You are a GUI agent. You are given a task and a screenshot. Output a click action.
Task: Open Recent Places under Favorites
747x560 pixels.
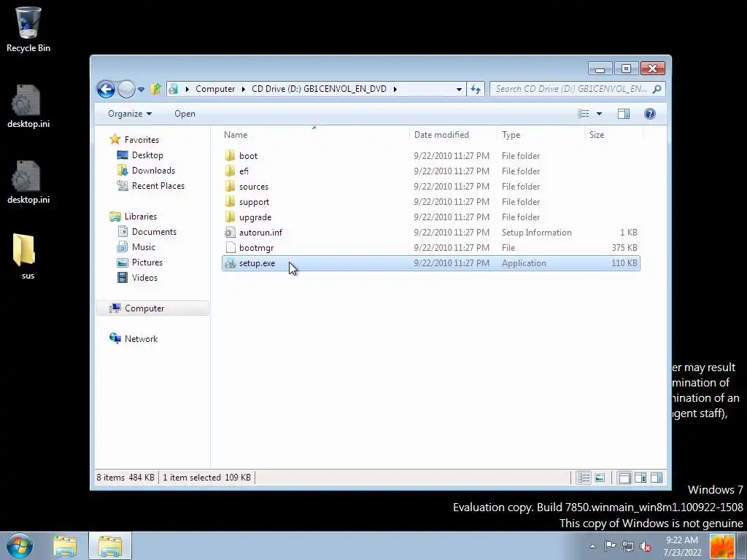tap(158, 186)
